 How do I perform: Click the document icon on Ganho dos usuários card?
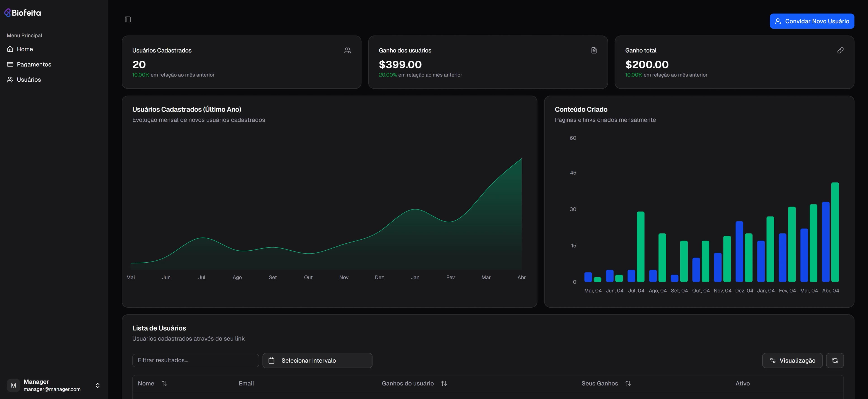click(594, 50)
